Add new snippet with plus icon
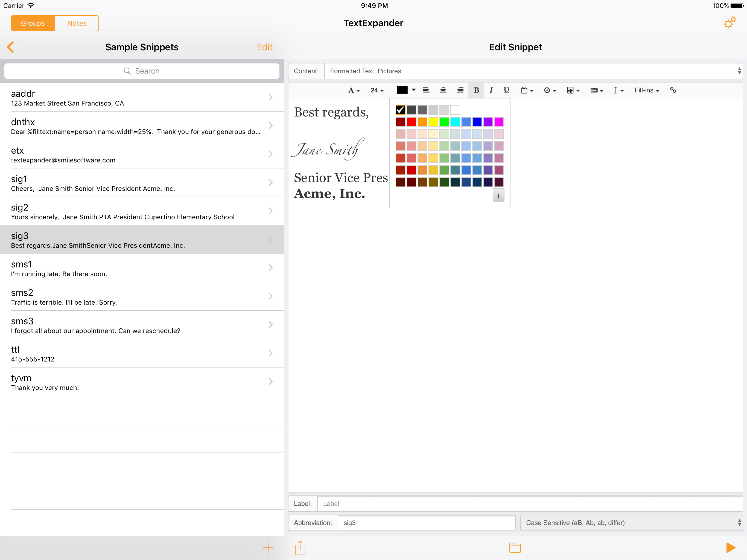This screenshot has width=747, height=560. 268,547
